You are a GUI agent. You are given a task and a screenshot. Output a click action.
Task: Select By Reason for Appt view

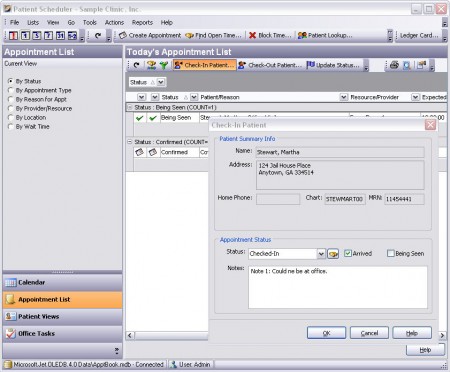[11, 99]
